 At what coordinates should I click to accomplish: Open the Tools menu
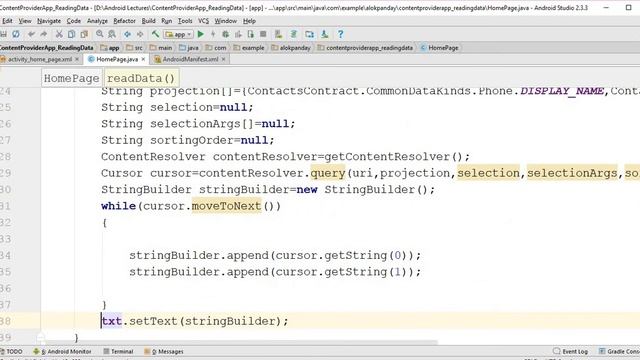185,21
